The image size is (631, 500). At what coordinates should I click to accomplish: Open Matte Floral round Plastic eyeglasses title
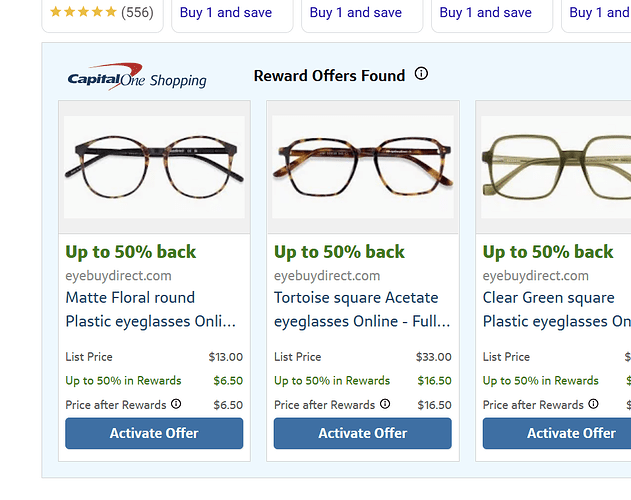(150, 309)
